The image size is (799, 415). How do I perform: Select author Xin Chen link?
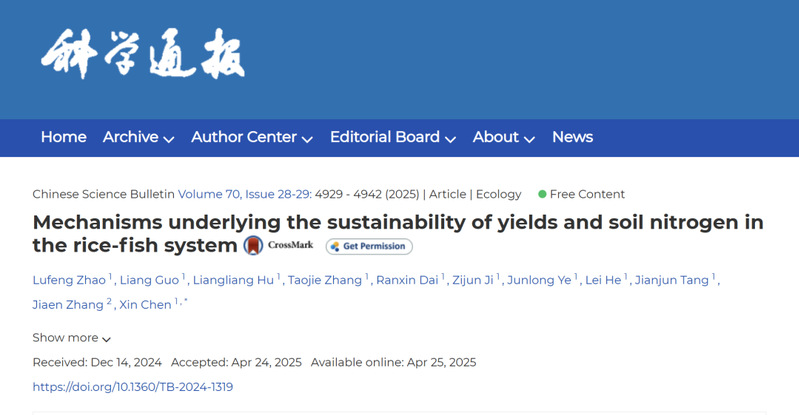[x=145, y=305]
